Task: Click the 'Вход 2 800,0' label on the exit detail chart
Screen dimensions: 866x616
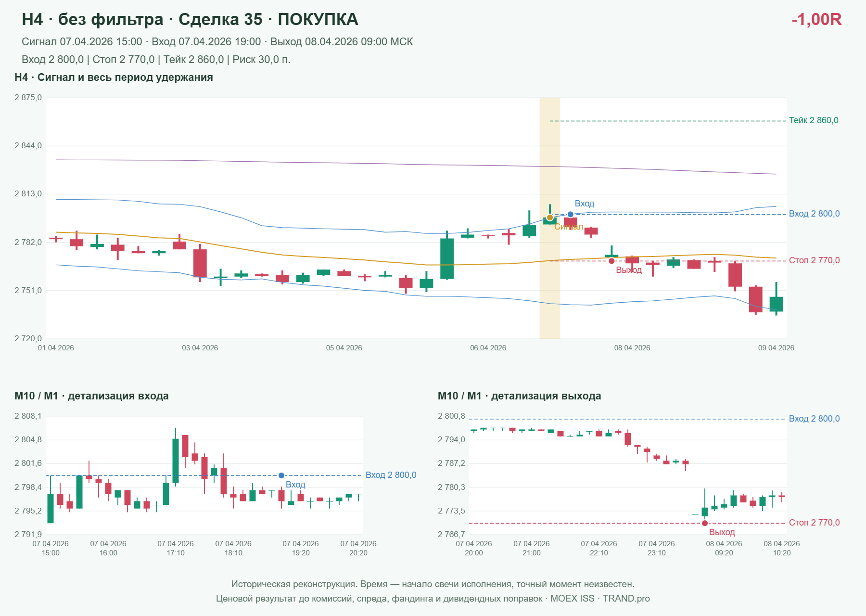Action: tap(815, 419)
